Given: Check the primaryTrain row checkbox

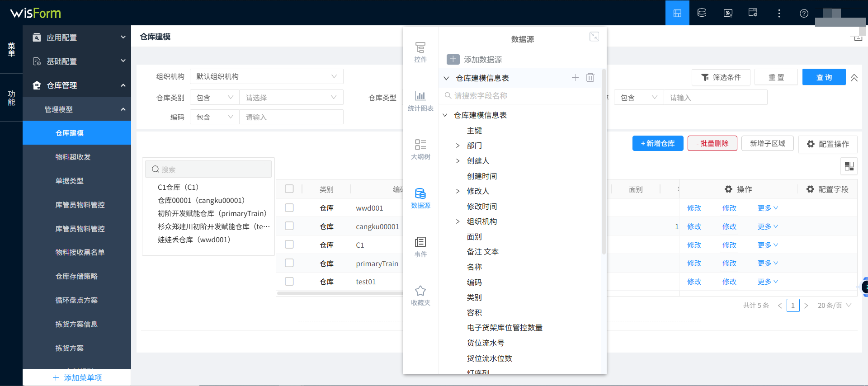Looking at the screenshot, I should [289, 263].
